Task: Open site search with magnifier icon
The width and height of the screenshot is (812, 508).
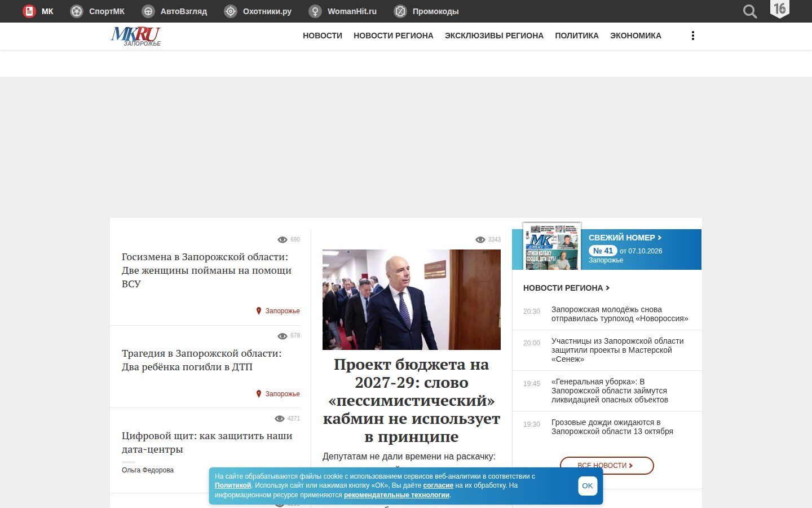Action: pyautogui.click(x=750, y=11)
